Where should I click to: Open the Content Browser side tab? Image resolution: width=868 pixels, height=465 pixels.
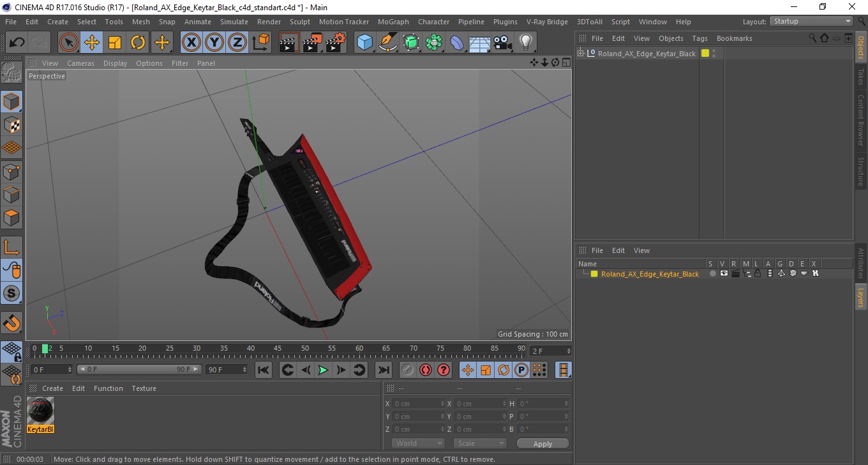click(860, 121)
